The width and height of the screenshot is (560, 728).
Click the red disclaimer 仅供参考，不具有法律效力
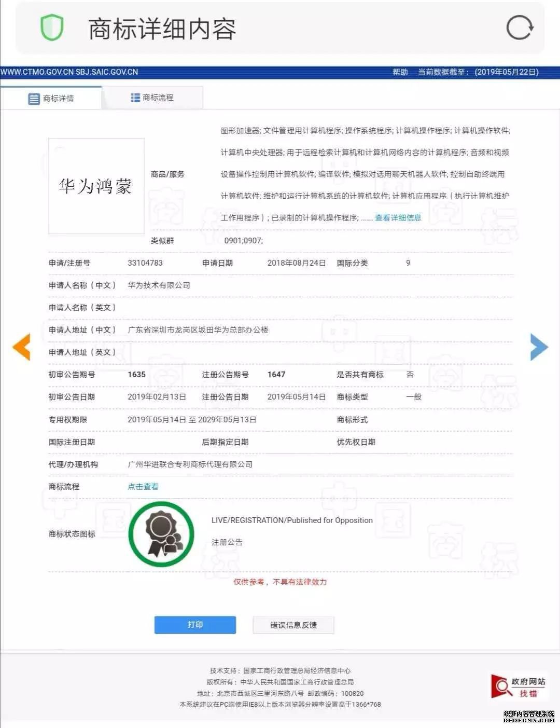(280, 582)
